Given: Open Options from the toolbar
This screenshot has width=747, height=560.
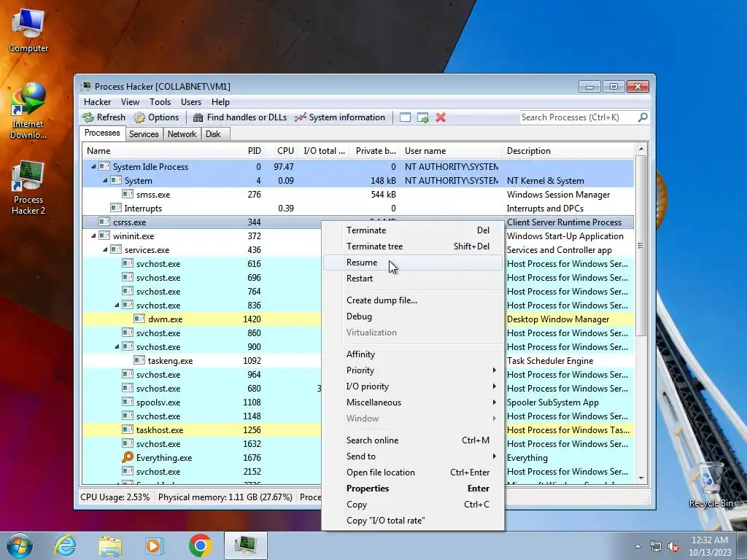Looking at the screenshot, I should coord(156,117).
